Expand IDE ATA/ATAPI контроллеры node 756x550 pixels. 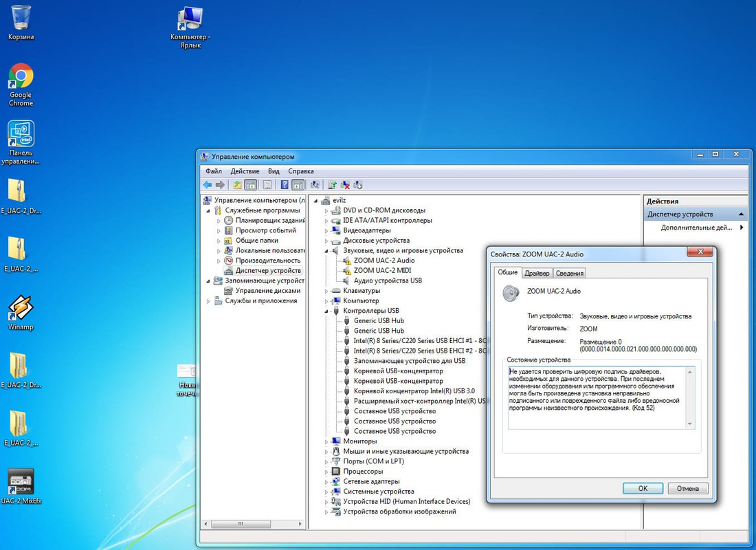click(326, 221)
